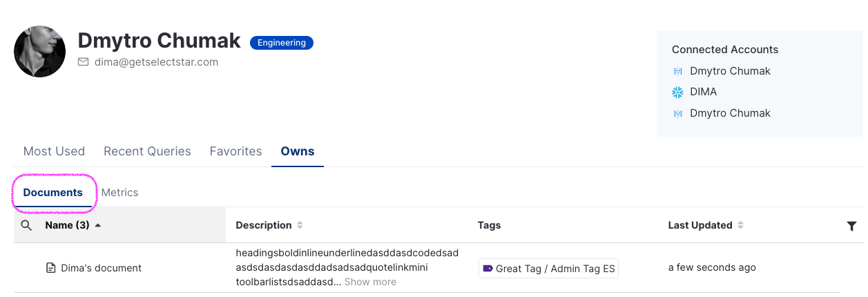The width and height of the screenshot is (868, 297).
Task: Click Dmytro Chumak's profile avatar
Action: [x=40, y=52]
